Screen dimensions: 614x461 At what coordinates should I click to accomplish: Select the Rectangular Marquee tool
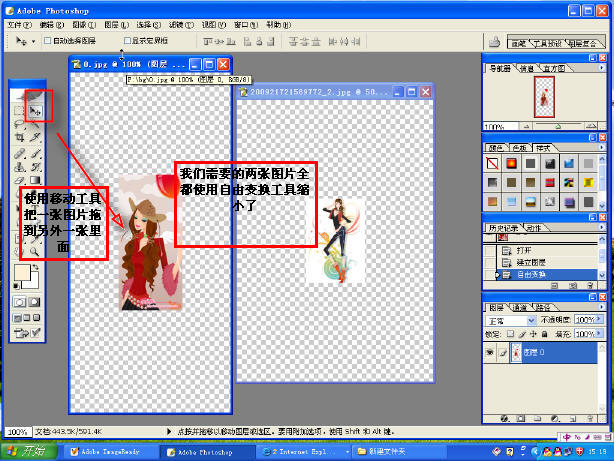(19, 111)
